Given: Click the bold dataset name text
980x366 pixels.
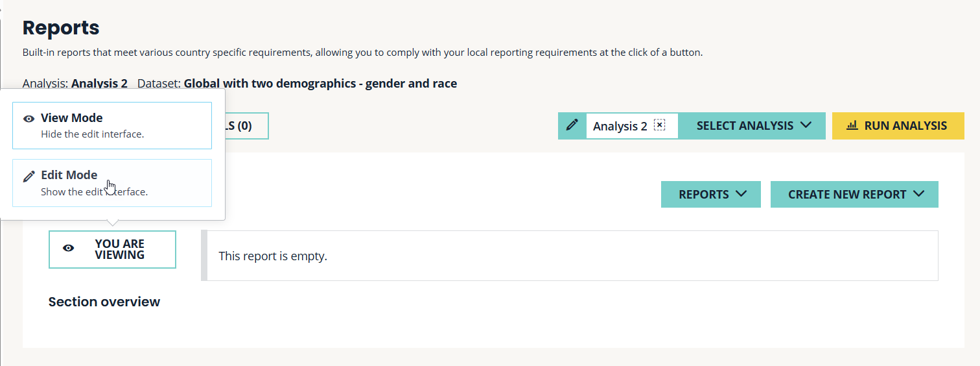Looking at the screenshot, I should click(x=320, y=83).
